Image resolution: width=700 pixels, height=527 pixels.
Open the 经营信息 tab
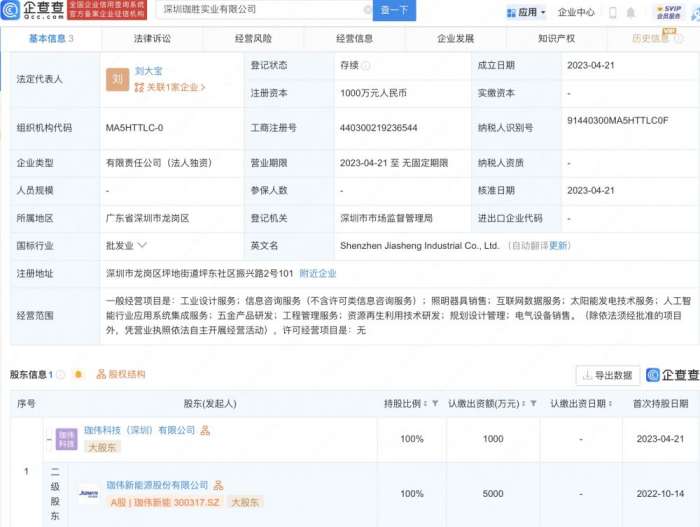click(x=354, y=39)
